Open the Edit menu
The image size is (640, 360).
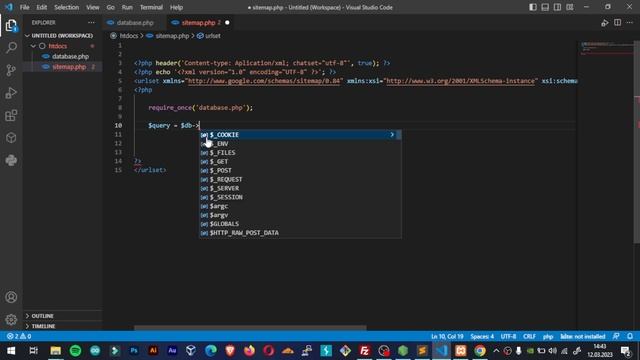(x=42, y=7)
